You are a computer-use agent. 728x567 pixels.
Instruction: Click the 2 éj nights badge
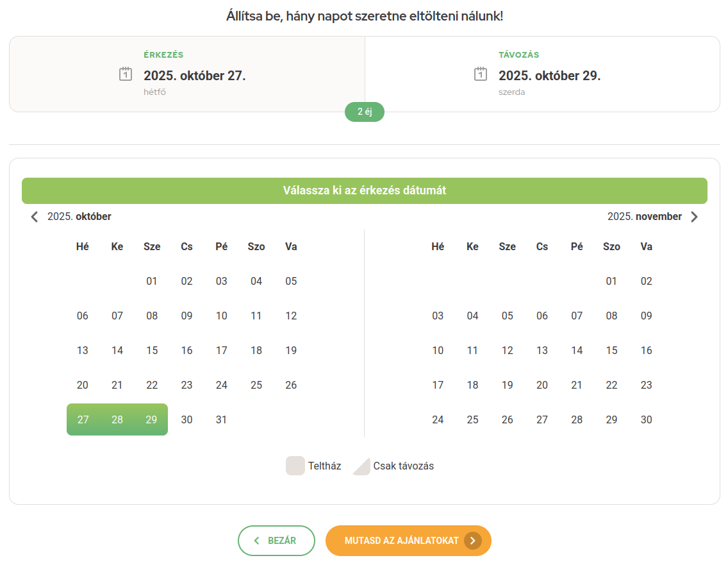pyautogui.click(x=364, y=112)
